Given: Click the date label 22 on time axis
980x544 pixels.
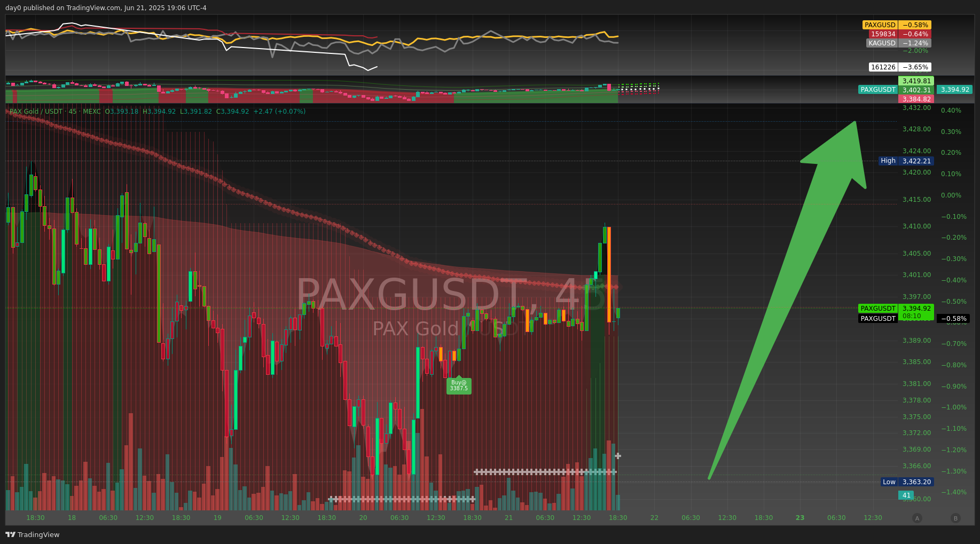Looking at the screenshot, I should tap(654, 518).
